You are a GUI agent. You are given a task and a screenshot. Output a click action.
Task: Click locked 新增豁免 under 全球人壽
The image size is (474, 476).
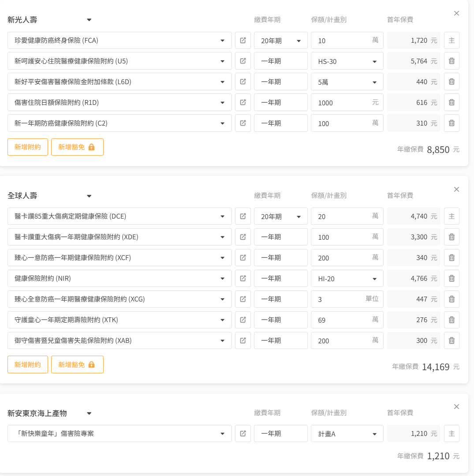pyautogui.click(x=77, y=364)
